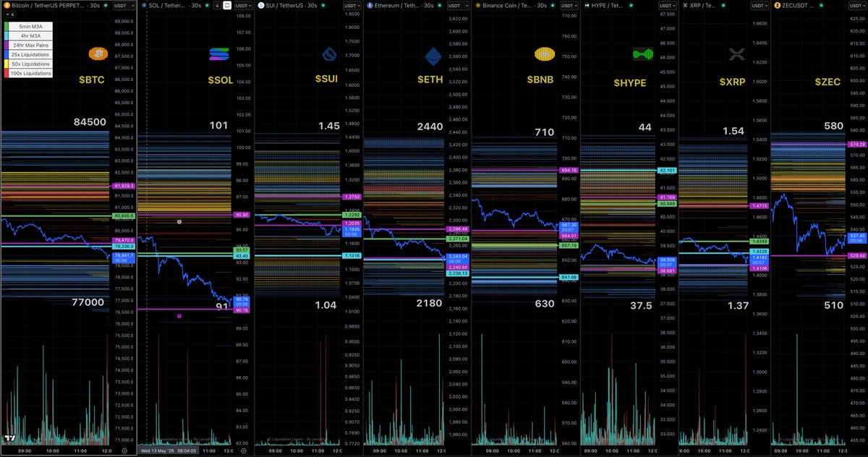This screenshot has width=868, height=457.
Task: Click the yellow 50x Liquidations legend swatch
Action: coord(7,64)
